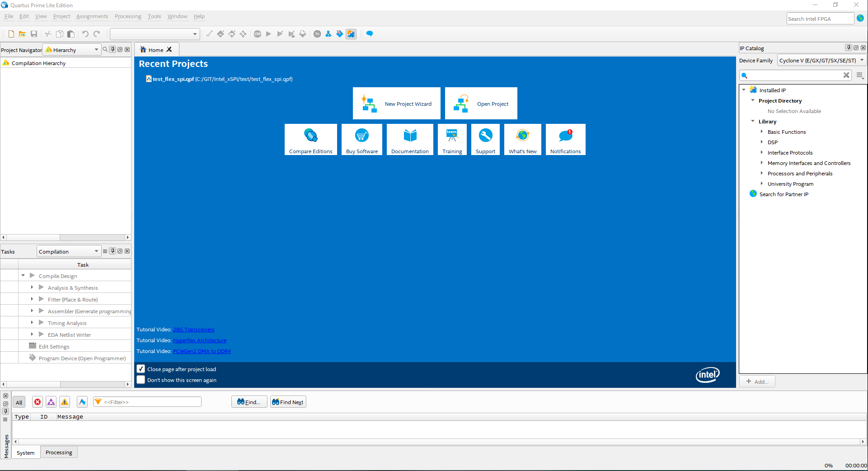Open the File menu
Screen dimensions: 868x471
click(9, 16)
